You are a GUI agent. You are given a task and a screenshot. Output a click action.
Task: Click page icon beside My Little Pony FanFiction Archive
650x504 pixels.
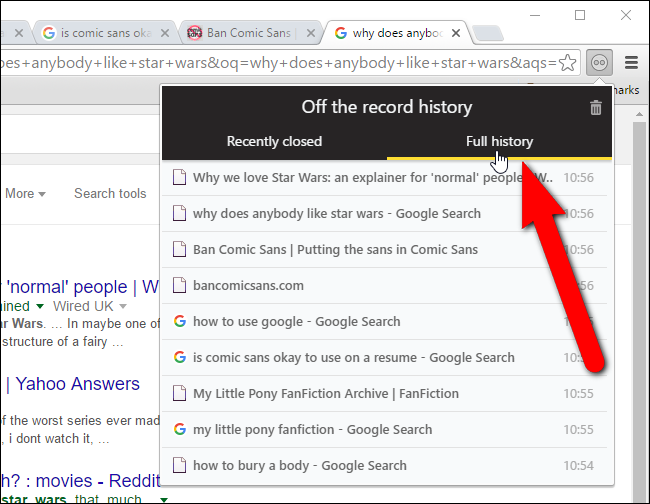(179, 393)
